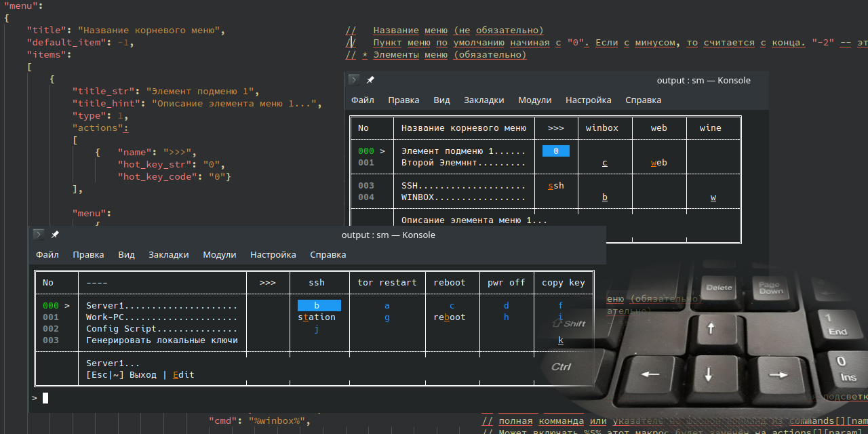Click '[Esc|~] Выход' in the terminal footer

121,375
